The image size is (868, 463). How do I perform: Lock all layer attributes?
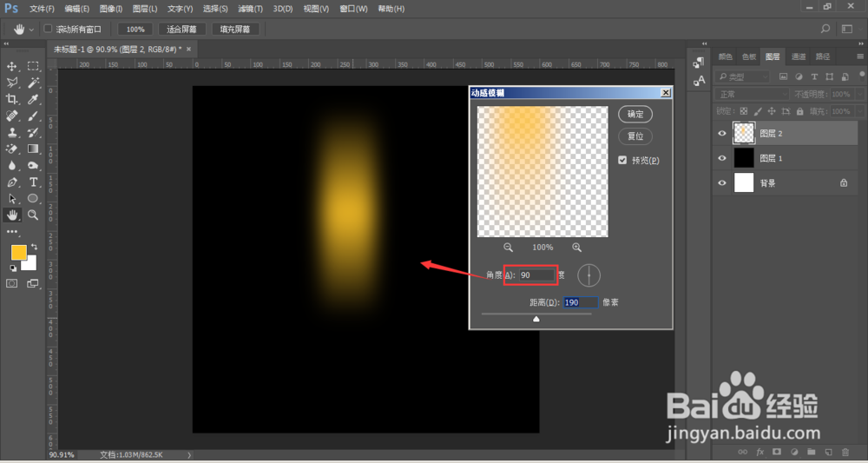tap(800, 111)
